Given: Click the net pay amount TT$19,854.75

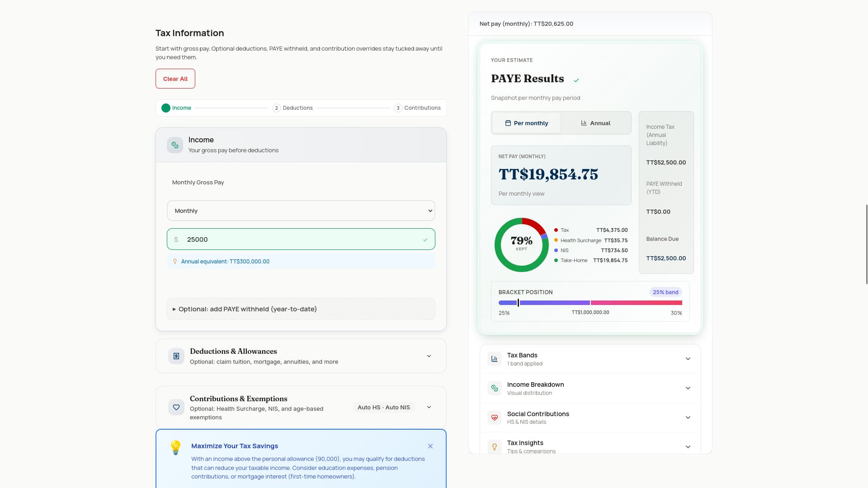Looking at the screenshot, I should point(548,174).
